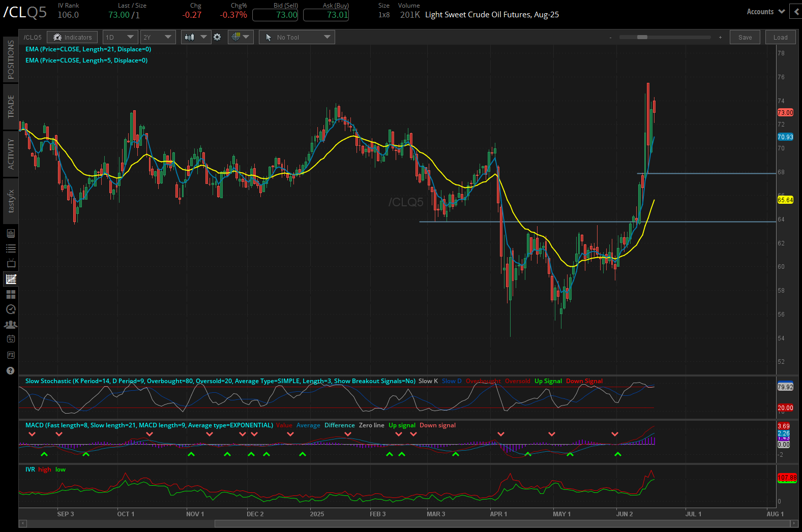Viewport: 802px width, 532px height.
Task: Click the chart zoom slider handle
Action: (x=642, y=37)
